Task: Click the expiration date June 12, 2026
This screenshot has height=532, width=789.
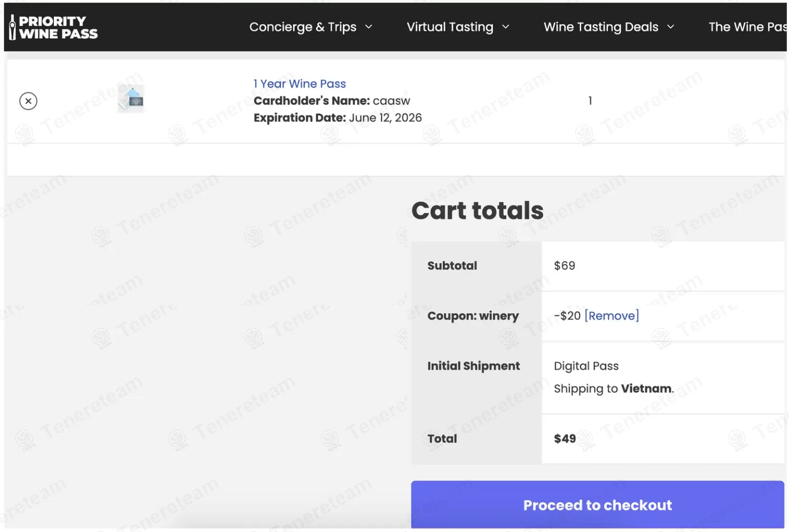Action: coord(385,118)
